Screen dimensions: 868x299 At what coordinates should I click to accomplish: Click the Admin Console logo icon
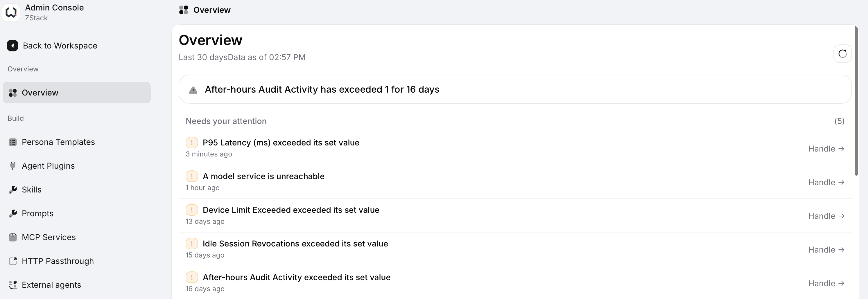(11, 12)
